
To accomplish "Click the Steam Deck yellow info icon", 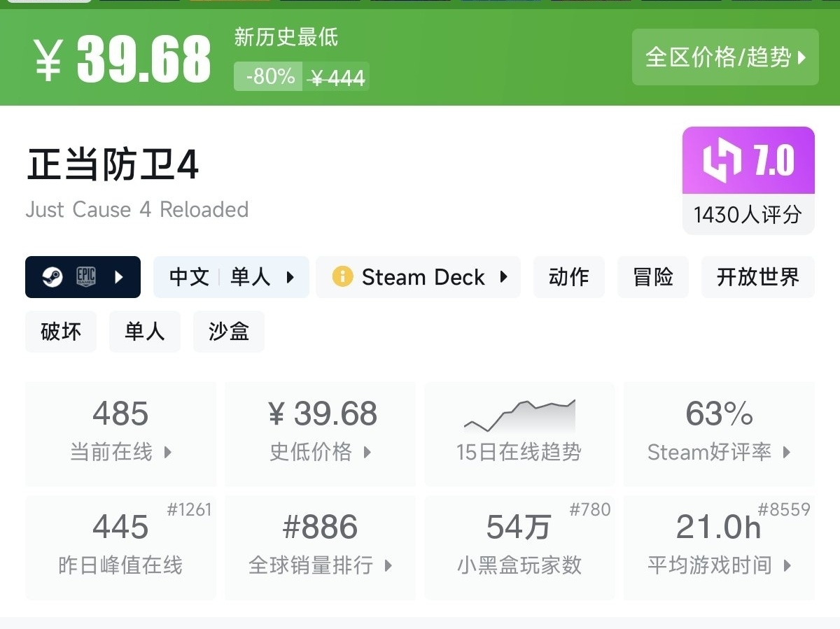I will 342,277.
